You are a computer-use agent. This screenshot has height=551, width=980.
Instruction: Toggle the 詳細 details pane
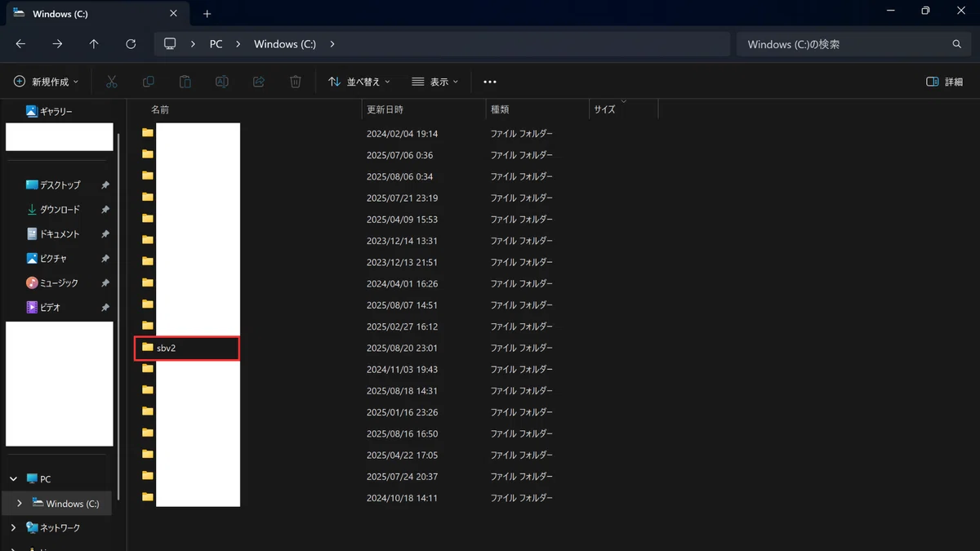pyautogui.click(x=945, y=82)
